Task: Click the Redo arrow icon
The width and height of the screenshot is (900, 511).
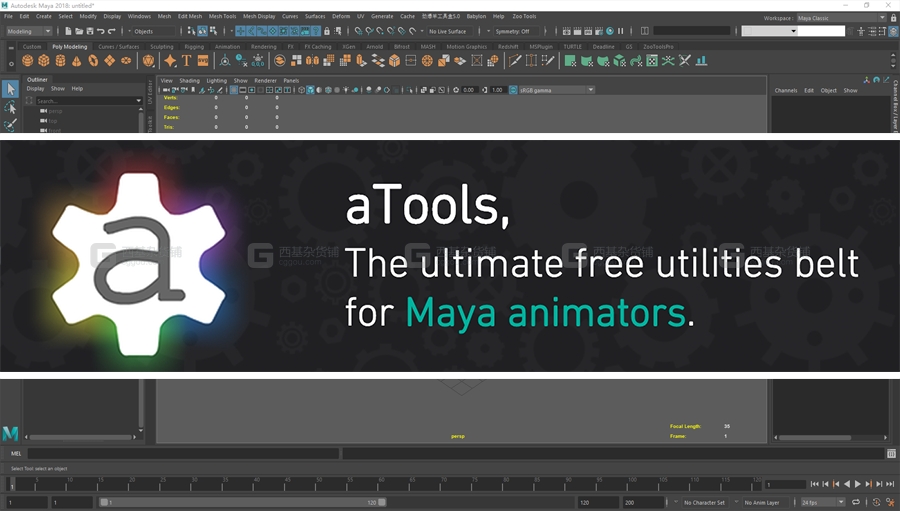Action: coord(111,31)
